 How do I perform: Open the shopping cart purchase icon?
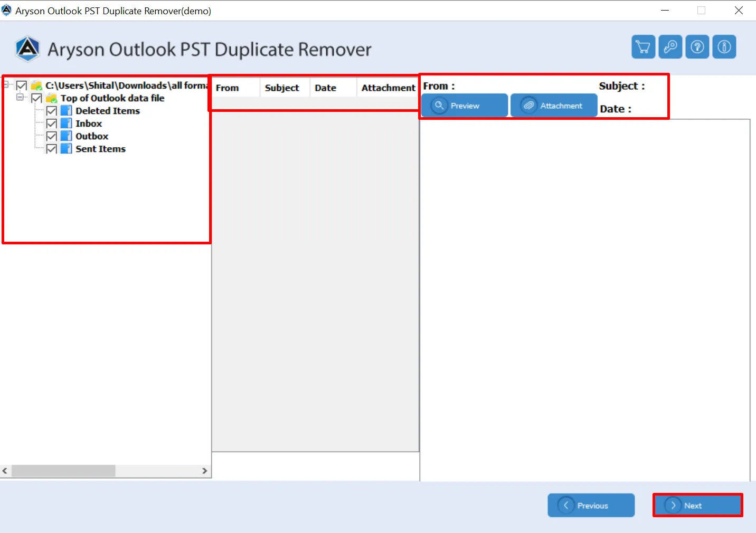(643, 46)
